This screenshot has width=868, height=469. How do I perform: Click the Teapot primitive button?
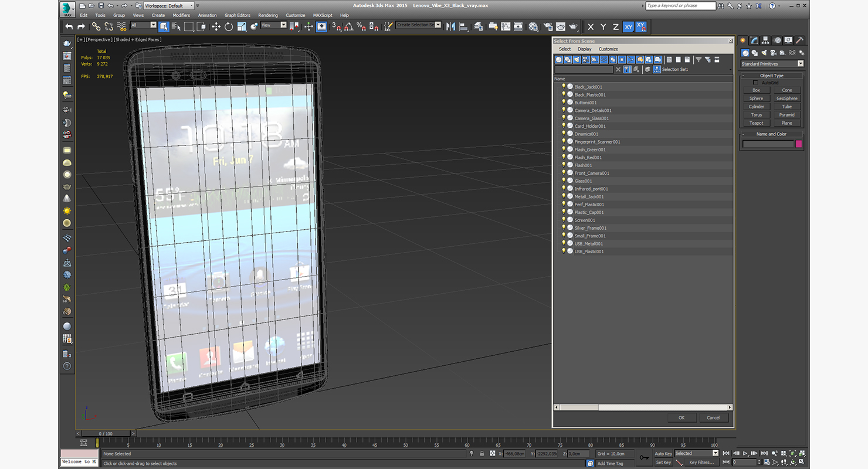click(x=757, y=123)
